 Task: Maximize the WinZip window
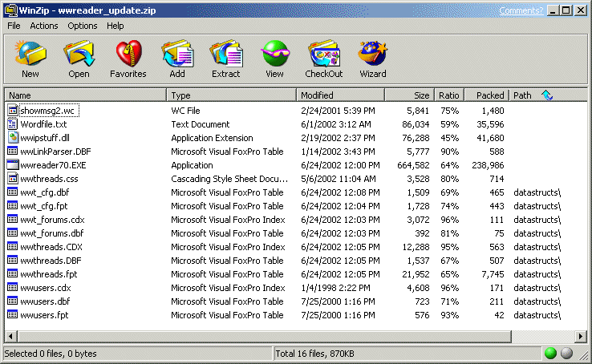566,10
